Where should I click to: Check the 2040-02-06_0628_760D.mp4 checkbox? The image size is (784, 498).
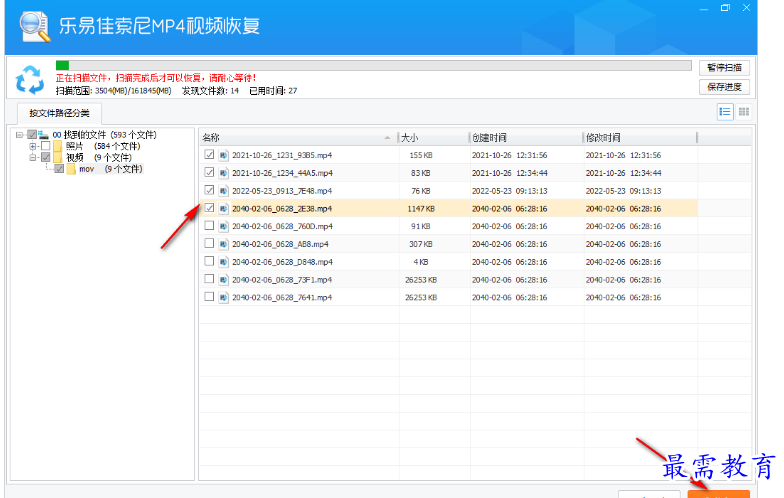coord(209,226)
